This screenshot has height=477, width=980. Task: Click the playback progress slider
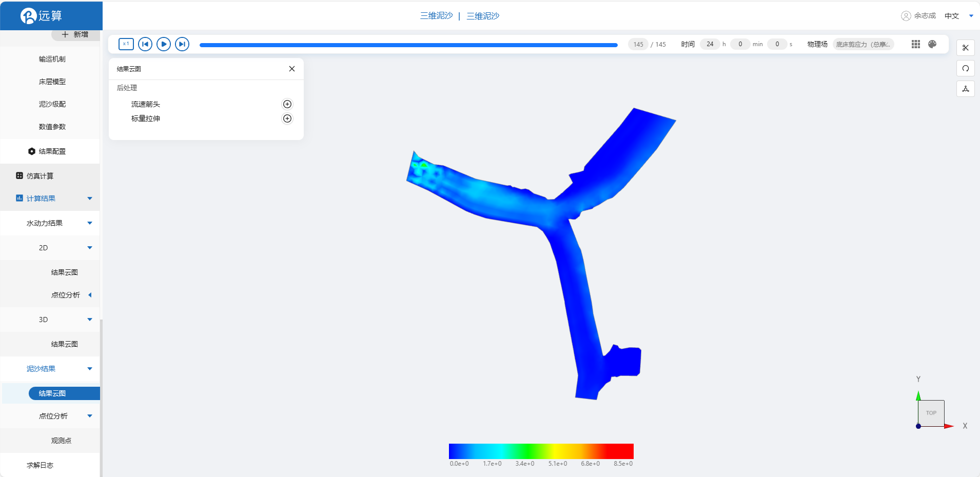coord(408,45)
